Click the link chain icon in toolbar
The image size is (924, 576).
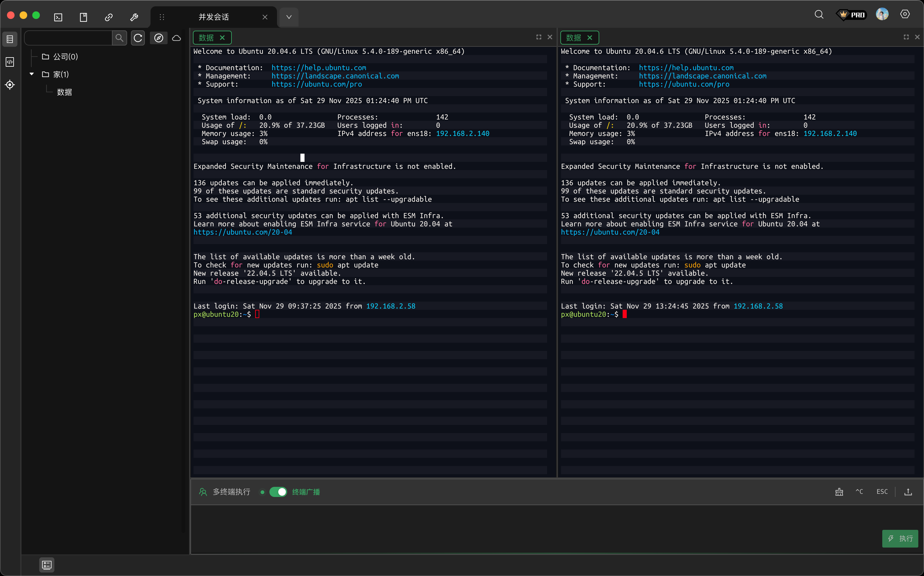[x=108, y=17]
